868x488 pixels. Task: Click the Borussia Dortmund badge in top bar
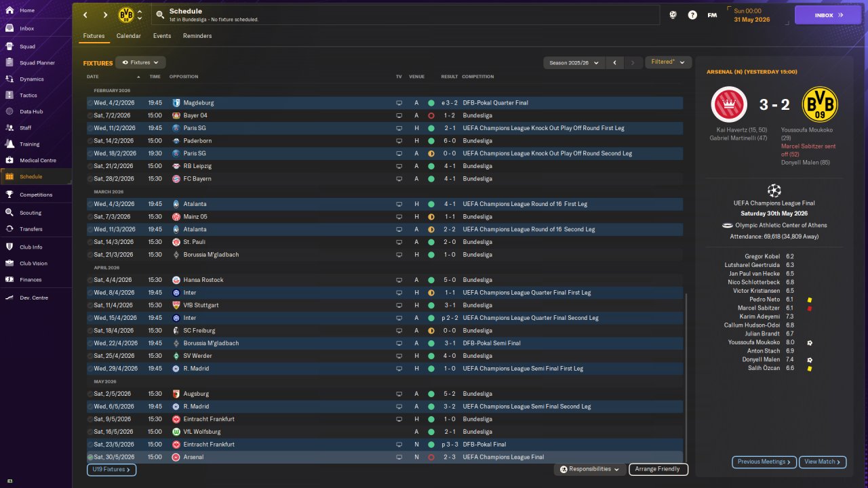pyautogui.click(x=126, y=15)
